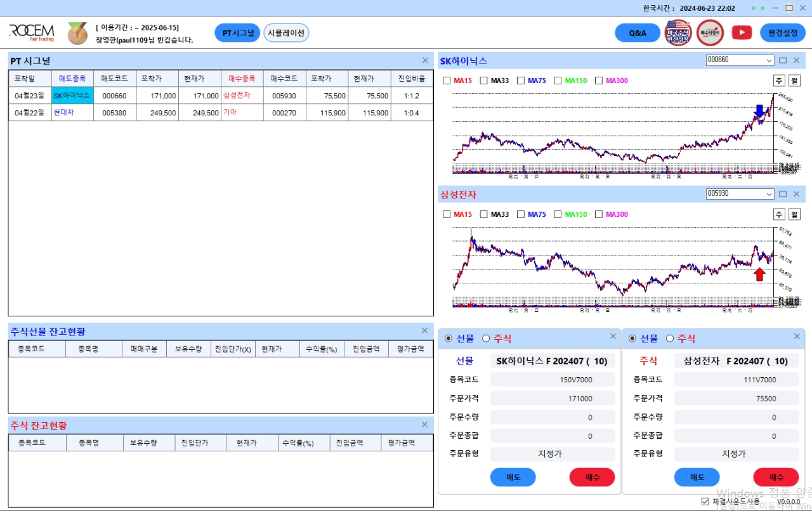The width and height of the screenshot is (812, 511).
Task: Enable MA33 on SK하이닉스 chart
Action: (484, 81)
